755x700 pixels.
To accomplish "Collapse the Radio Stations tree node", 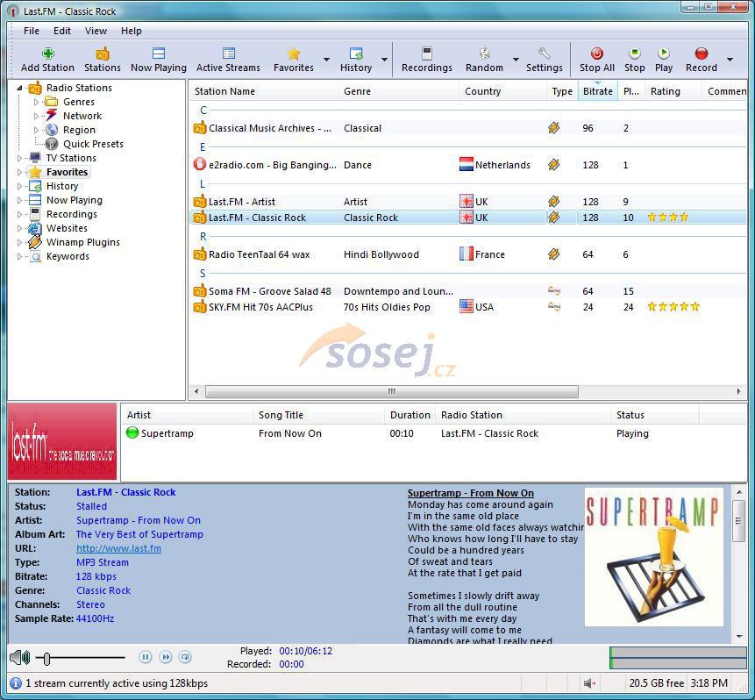I will point(19,89).
